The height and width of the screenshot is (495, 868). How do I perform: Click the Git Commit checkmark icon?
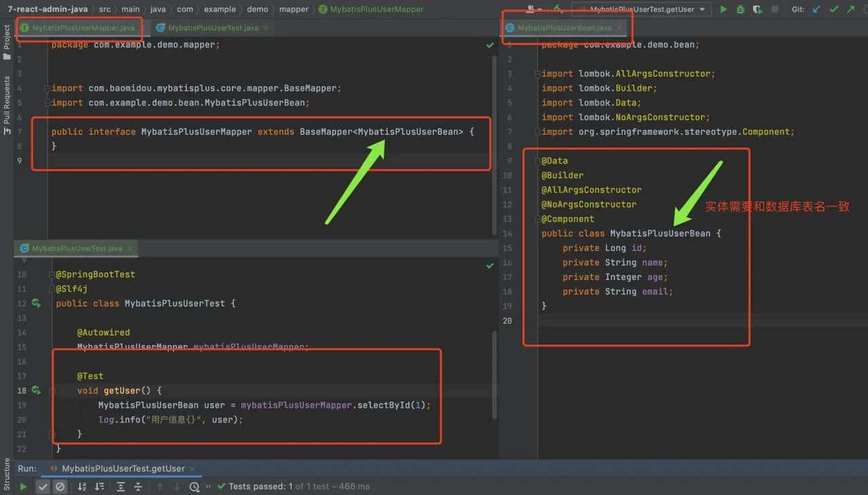point(834,10)
